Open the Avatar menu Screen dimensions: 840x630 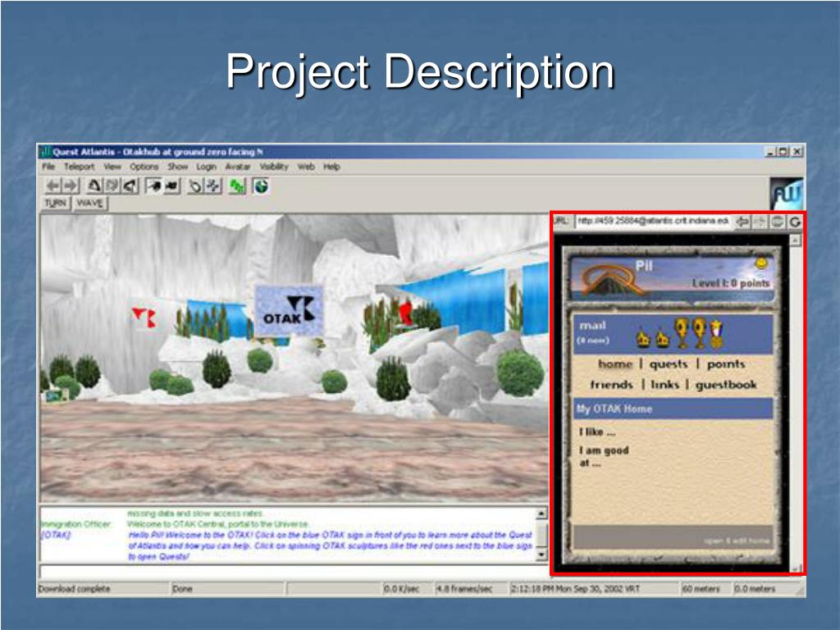237,167
